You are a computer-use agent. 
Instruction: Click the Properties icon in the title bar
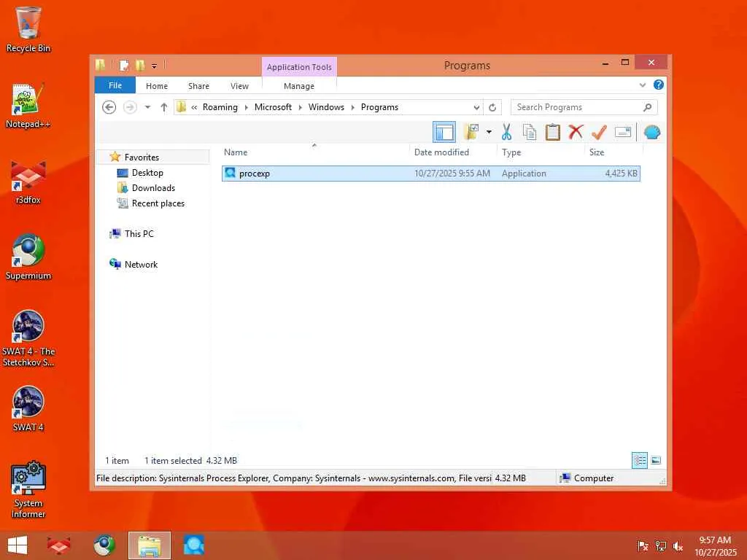124,65
